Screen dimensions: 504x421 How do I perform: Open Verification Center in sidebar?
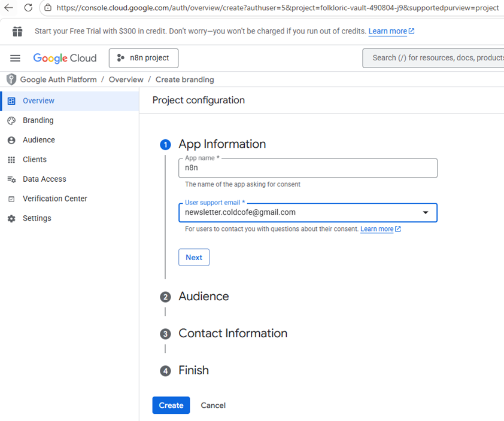[x=54, y=199]
